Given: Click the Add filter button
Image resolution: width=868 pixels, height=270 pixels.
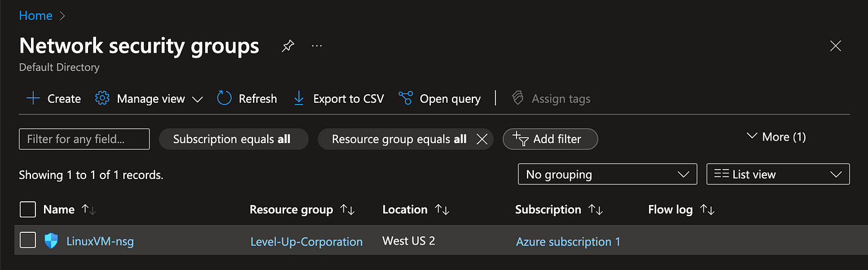Looking at the screenshot, I should point(550,139).
